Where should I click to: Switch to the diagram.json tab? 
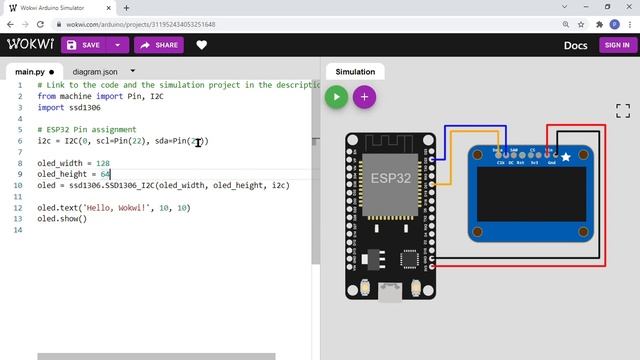pyautogui.click(x=95, y=72)
